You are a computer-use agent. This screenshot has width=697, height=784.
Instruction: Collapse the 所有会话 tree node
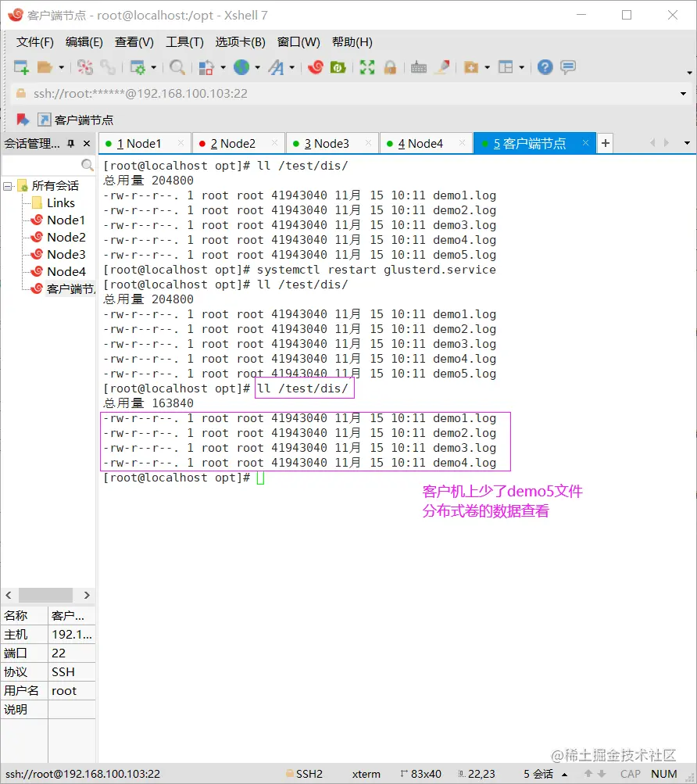coord(8,186)
